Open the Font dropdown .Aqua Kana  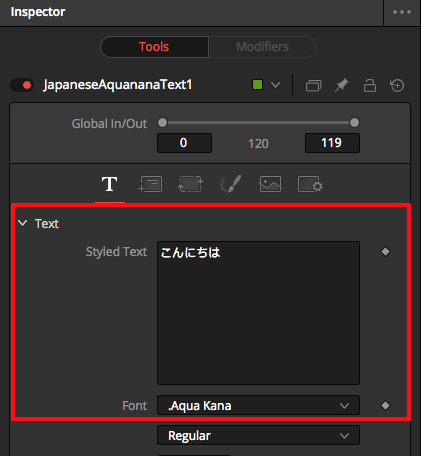258,405
